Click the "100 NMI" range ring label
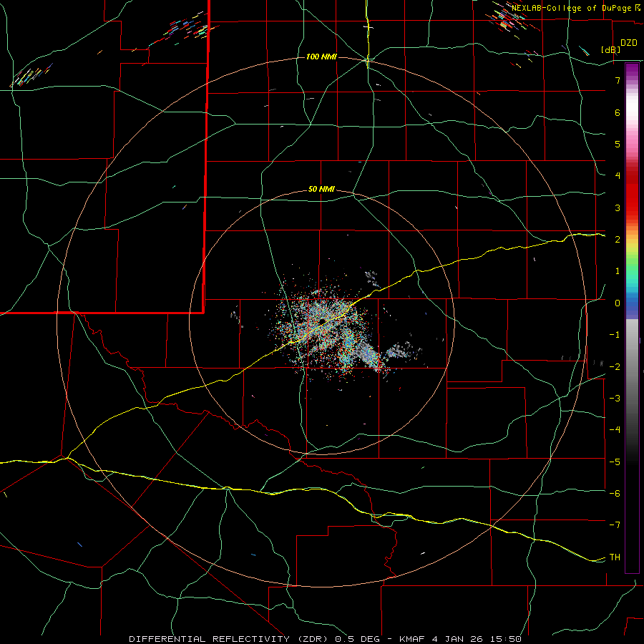Viewport: 644px width, 644px height. [321, 57]
